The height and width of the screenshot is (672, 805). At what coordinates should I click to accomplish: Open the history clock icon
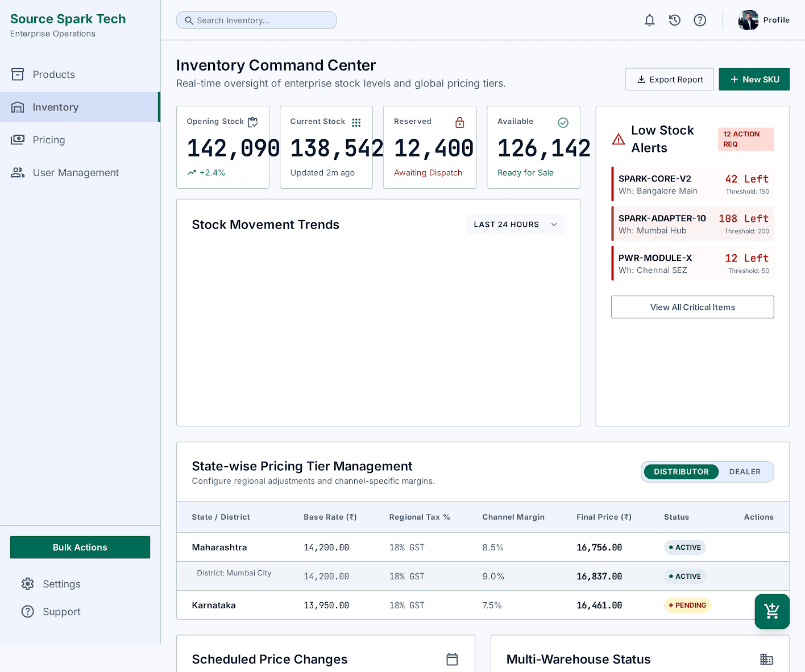(675, 20)
